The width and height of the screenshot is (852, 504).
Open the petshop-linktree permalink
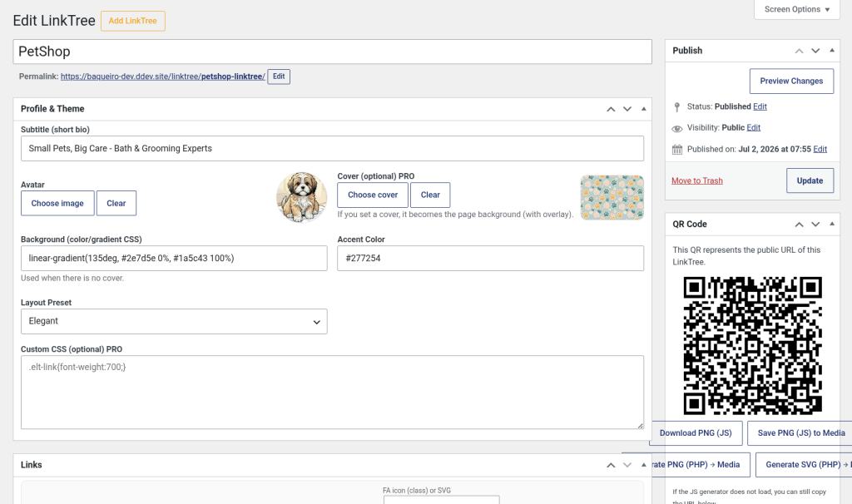click(x=163, y=77)
